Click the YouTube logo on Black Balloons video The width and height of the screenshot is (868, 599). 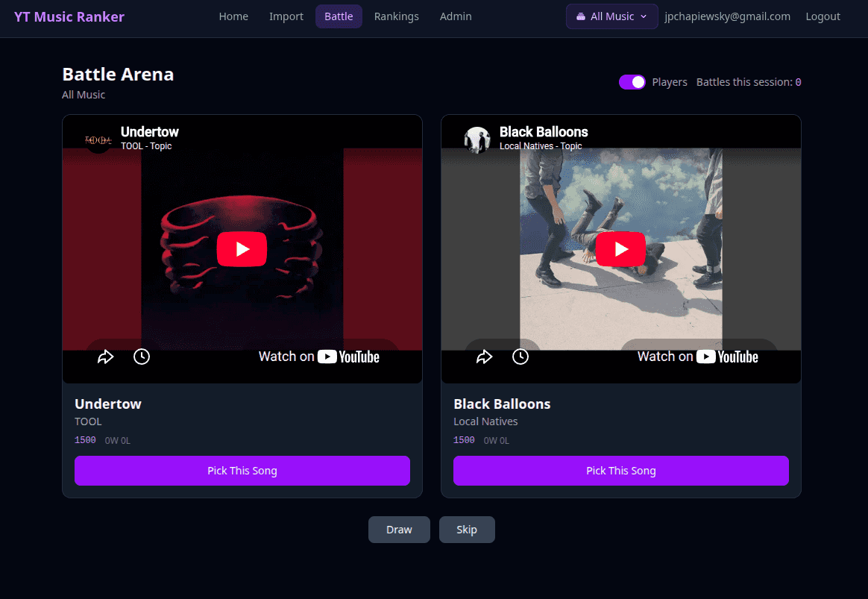coord(727,357)
